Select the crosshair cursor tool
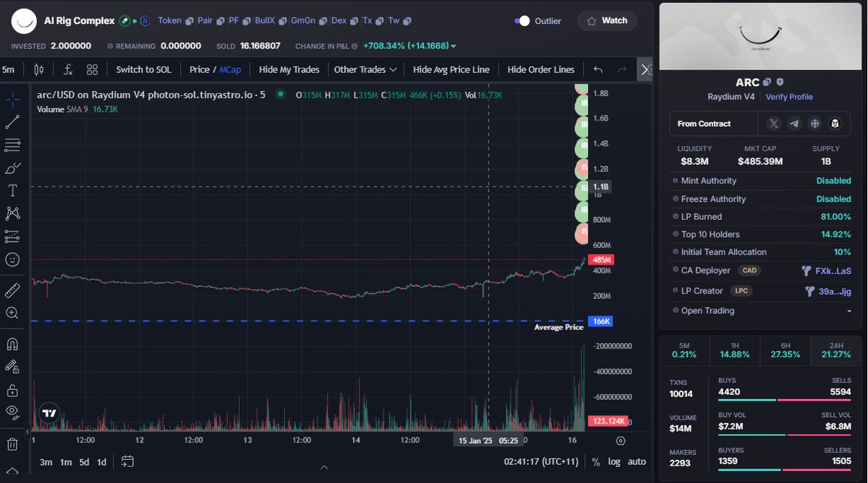The image size is (868, 483). pyautogui.click(x=12, y=99)
